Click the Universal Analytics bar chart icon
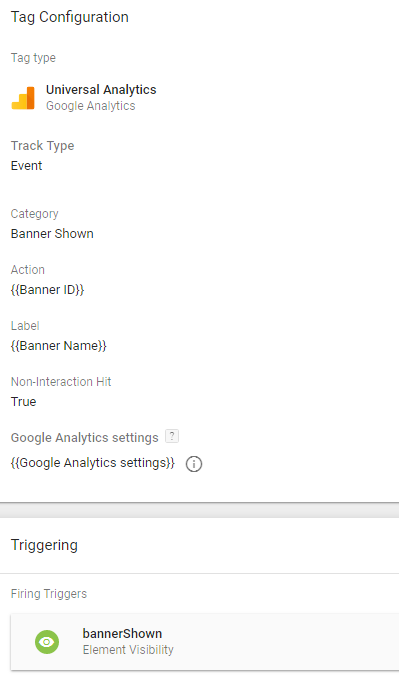The image size is (399, 686). pos(23,98)
